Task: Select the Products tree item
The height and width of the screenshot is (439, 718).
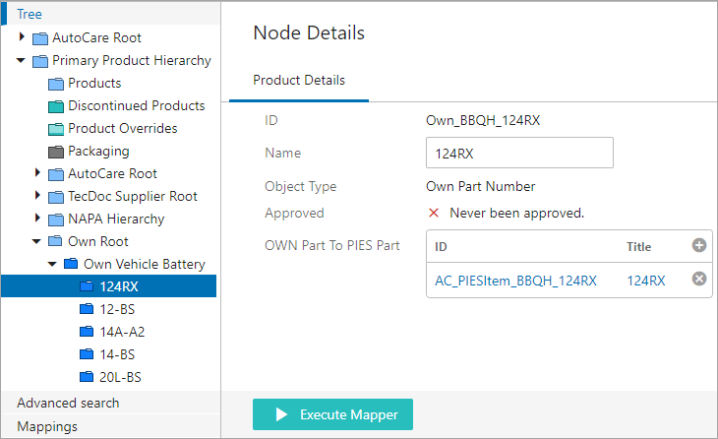Action: [94, 83]
